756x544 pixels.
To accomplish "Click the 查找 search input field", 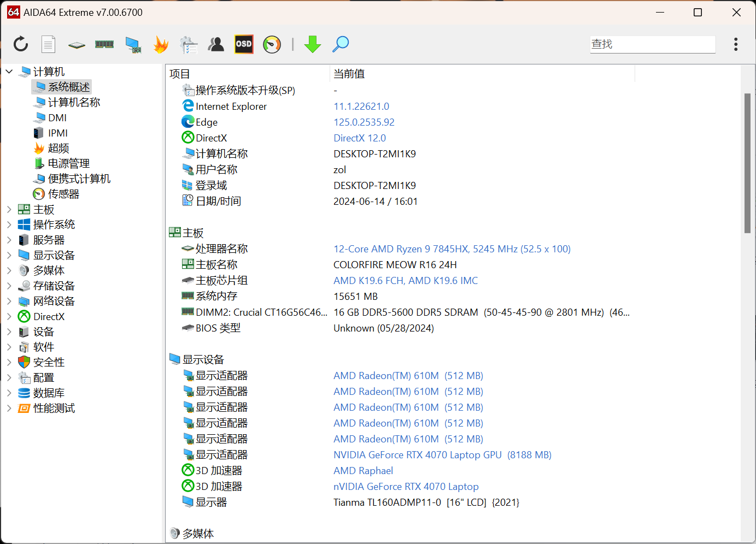I will click(x=652, y=44).
